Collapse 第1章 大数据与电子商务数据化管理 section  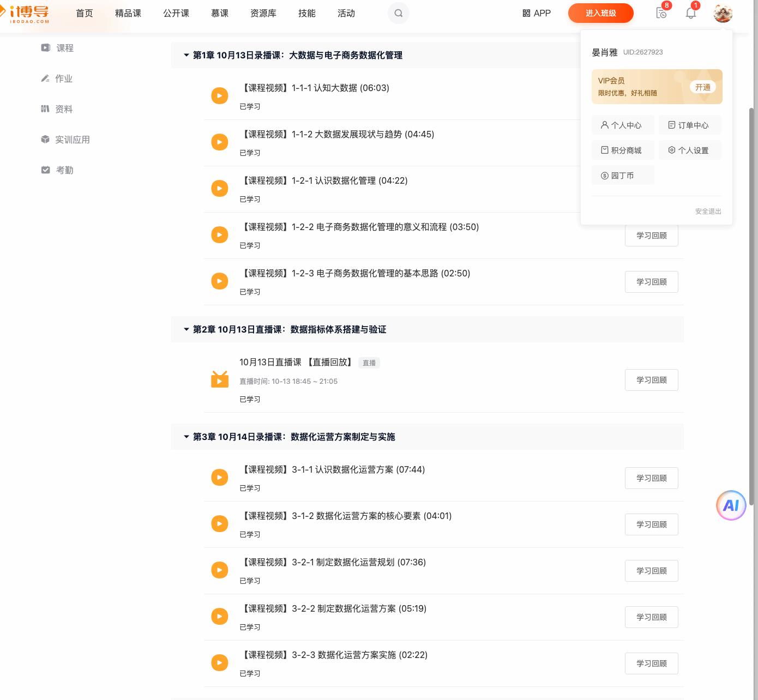[x=187, y=55]
